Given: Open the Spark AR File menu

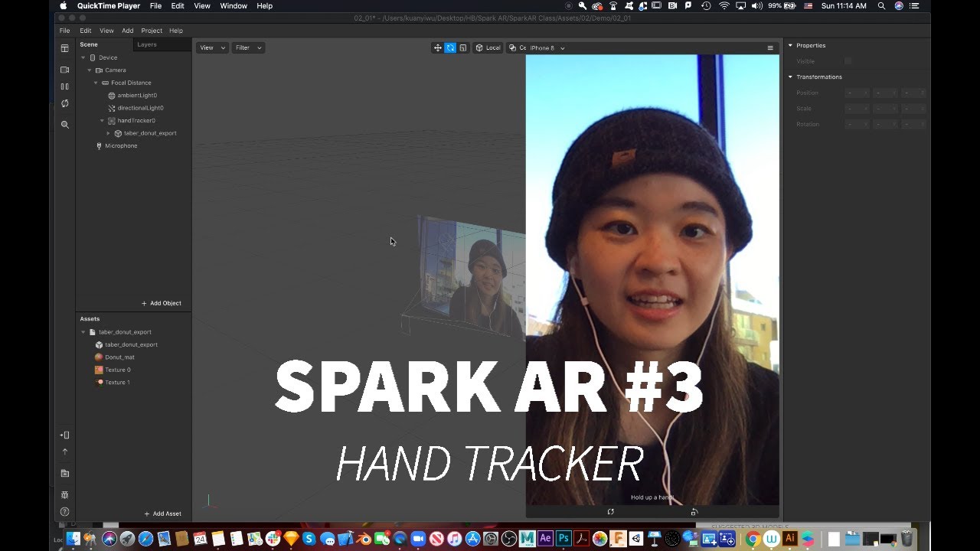Looking at the screenshot, I should (64, 31).
